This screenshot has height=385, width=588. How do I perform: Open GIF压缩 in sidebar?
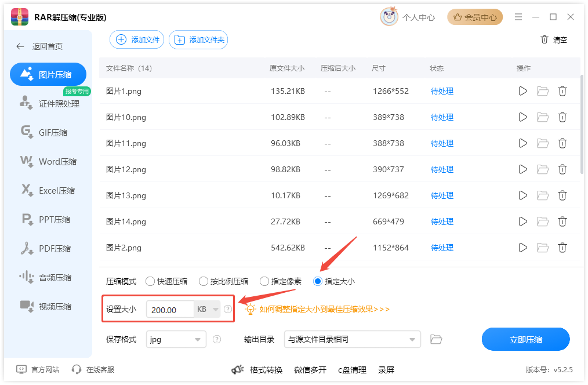coord(44,132)
